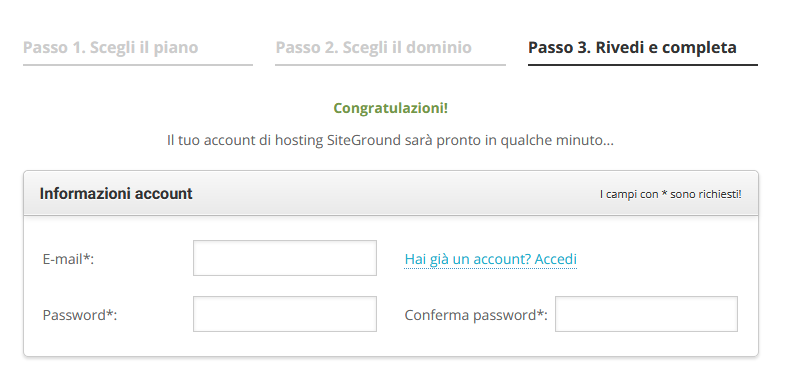Click the black active line under Passo 3
Screen dimensions: 786x379
(x=643, y=65)
